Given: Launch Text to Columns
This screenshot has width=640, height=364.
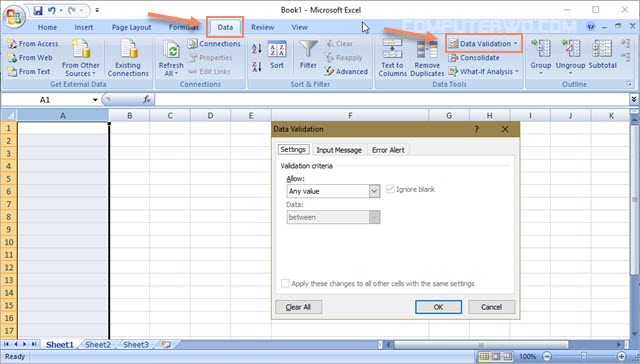Looking at the screenshot, I should (x=392, y=58).
